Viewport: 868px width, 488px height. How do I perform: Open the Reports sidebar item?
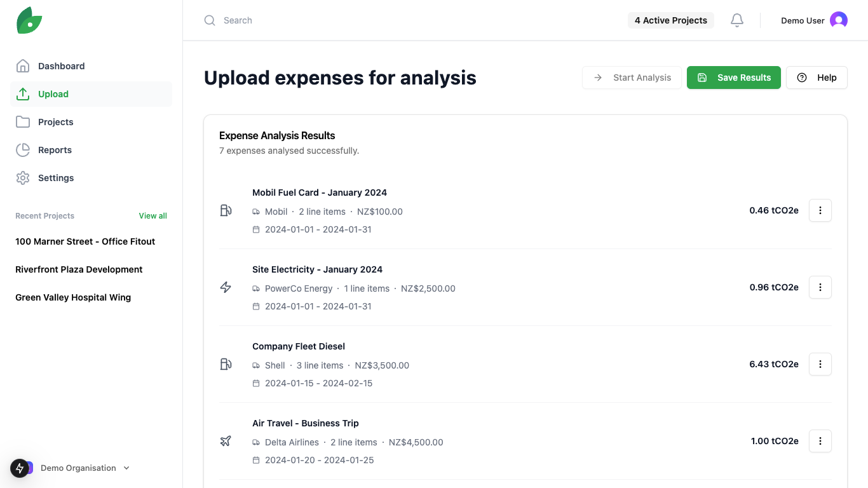(55, 150)
